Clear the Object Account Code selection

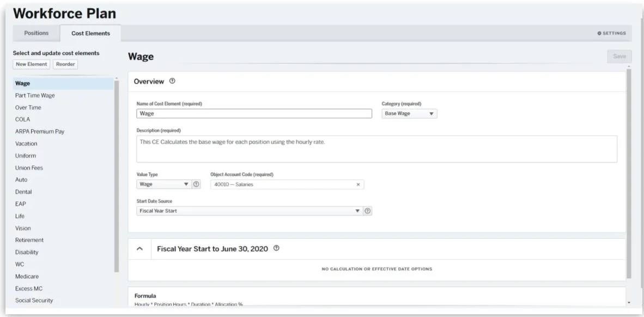click(358, 185)
